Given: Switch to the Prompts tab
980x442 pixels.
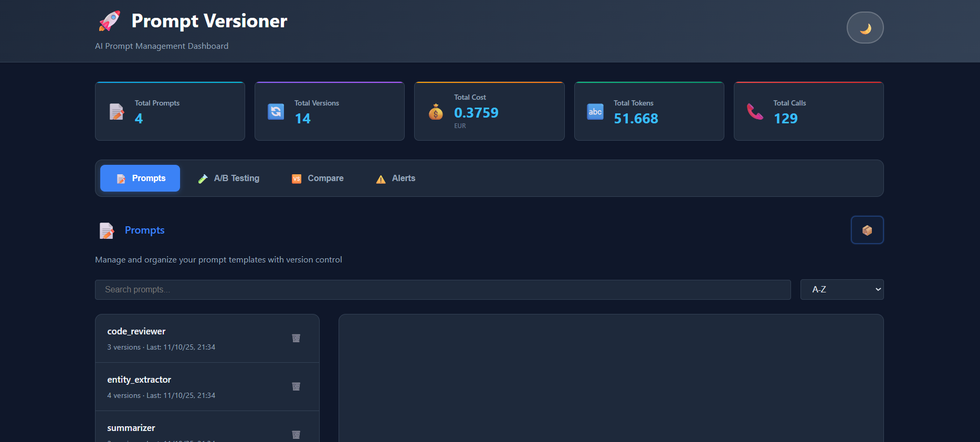Looking at the screenshot, I should [x=140, y=178].
